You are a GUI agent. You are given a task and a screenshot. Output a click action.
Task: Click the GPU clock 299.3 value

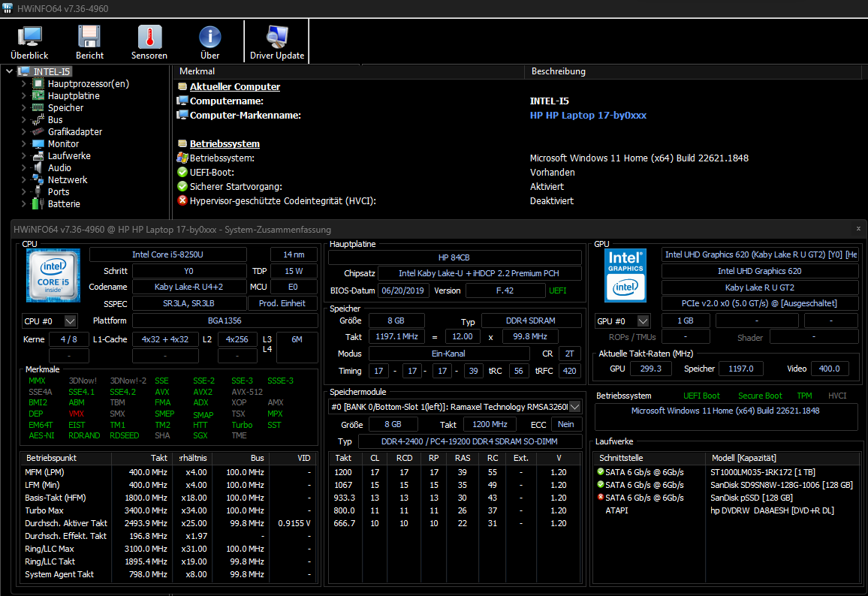(650, 369)
